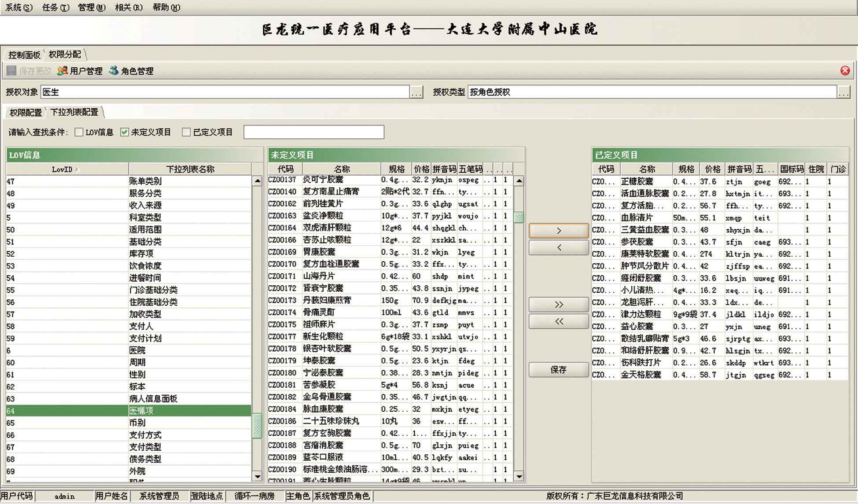Uncheck the 未定义项目 checkbox
Screen dimensions: 858x504
pyautogui.click(x=125, y=132)
